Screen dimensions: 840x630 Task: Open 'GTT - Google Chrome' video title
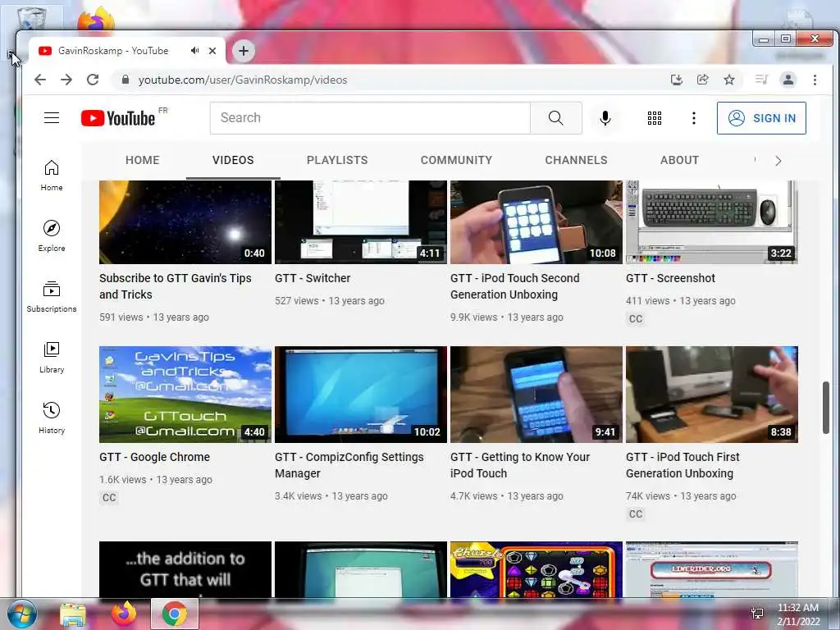click(x=154, y=458)
